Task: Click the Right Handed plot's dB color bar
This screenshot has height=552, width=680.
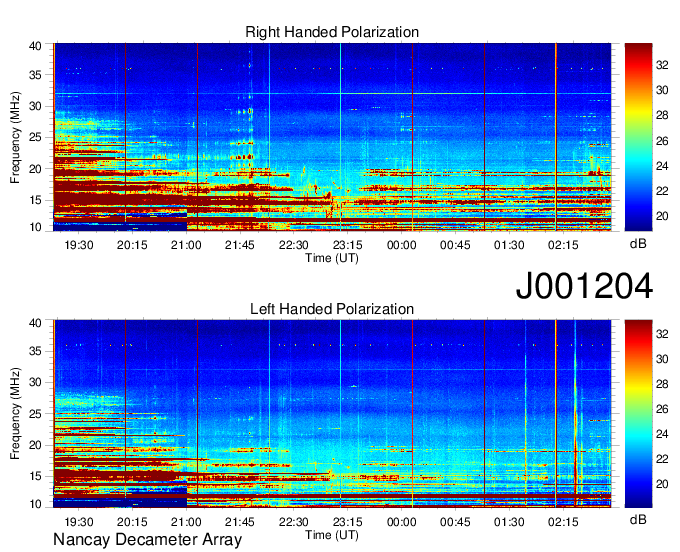Action: (638, 137)
